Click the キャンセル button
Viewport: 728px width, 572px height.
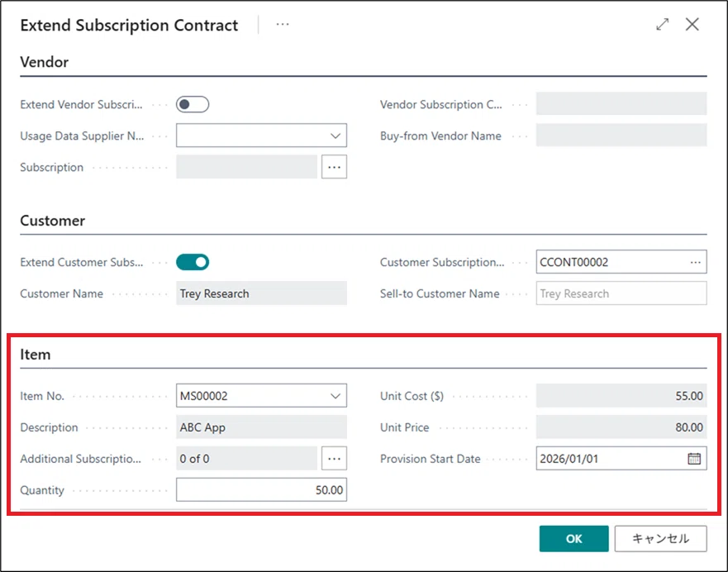[x=661, y=539]
